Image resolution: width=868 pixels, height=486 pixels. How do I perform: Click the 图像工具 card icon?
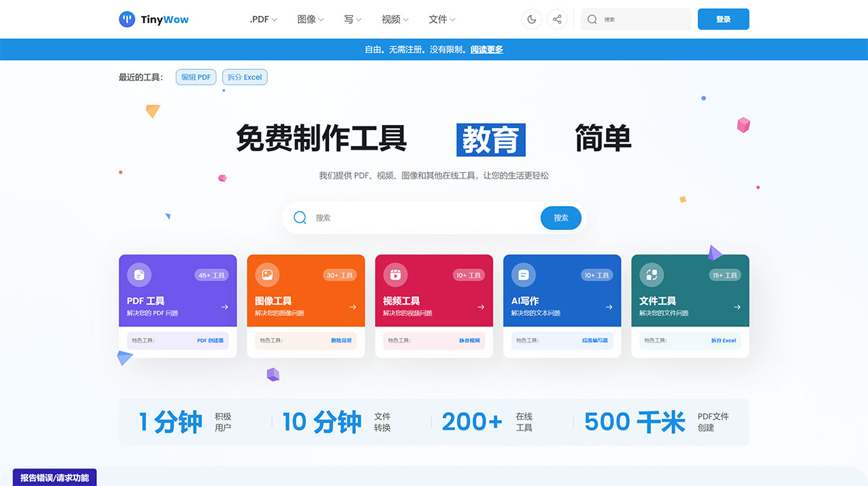[267, 275]
